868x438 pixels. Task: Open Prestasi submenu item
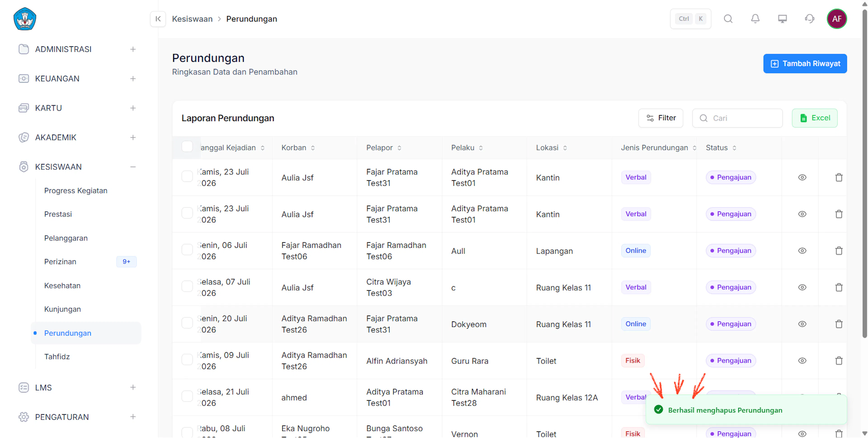[x=58, y=214]
